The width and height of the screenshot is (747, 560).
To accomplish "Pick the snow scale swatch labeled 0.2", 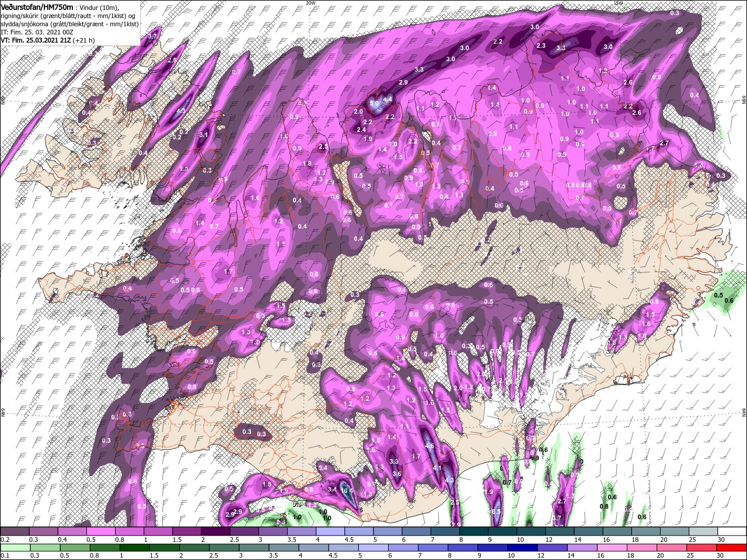I will click(x=15, y=531).
